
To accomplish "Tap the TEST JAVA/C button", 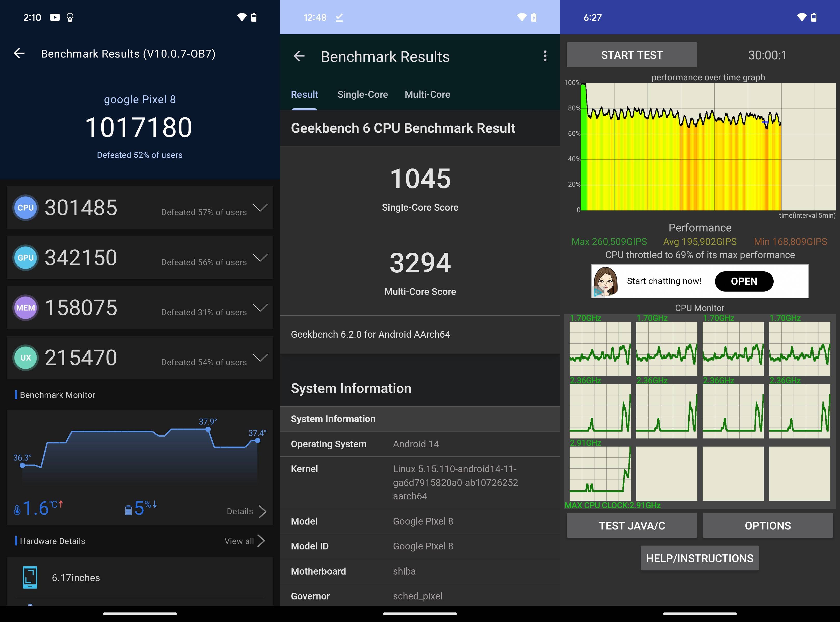I will tap(632, 525).
